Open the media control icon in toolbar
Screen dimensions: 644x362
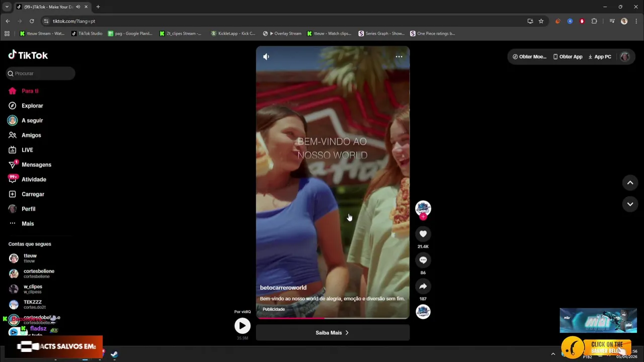coord(612,21)
